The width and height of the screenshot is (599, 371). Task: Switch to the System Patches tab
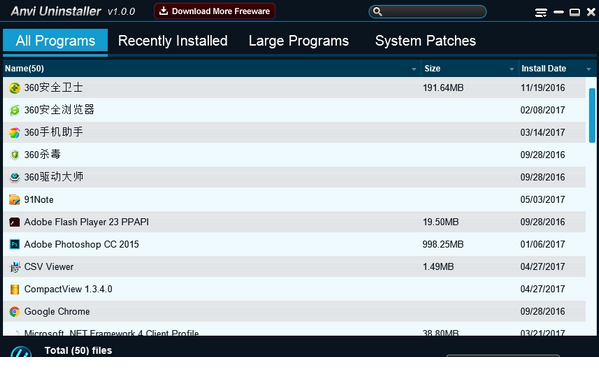[426, 41]
